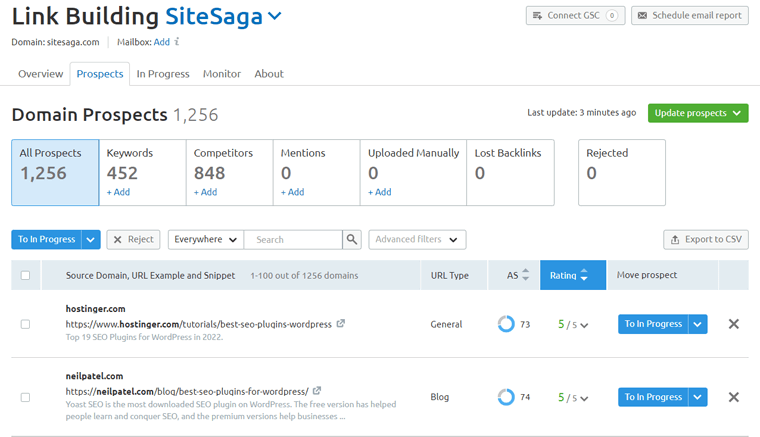Screen dimensions: 760x437
Task: Open the Rejected prospects card
Action: [x=622, y=172]
